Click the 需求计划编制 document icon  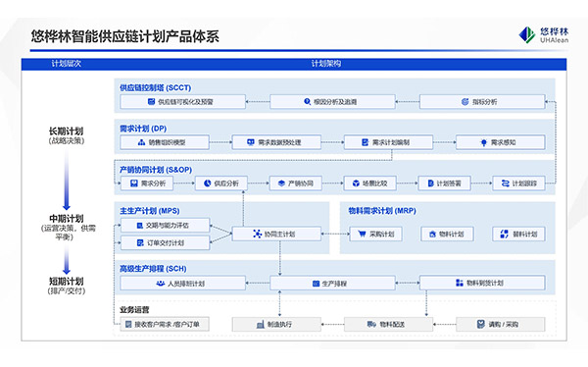click(365, 142)
